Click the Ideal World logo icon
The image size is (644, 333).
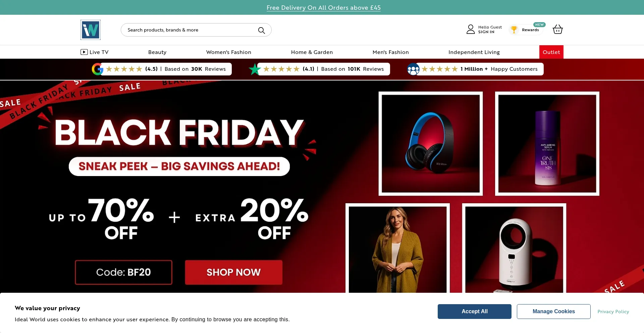pyautogui.click(x=91, y=30)
